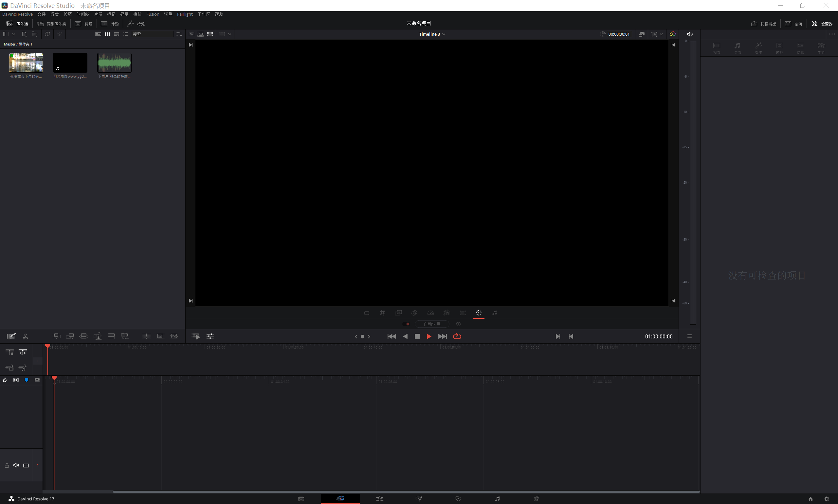Click the sync clips icon
This screenshot has height=504, width=838.
[x=47, y=34]
